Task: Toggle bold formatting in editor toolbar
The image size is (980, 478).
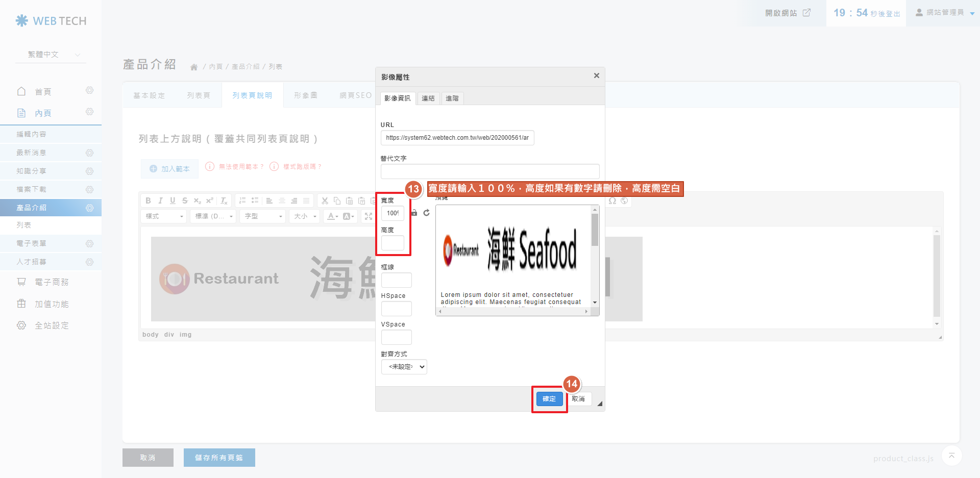Action: 148,200
